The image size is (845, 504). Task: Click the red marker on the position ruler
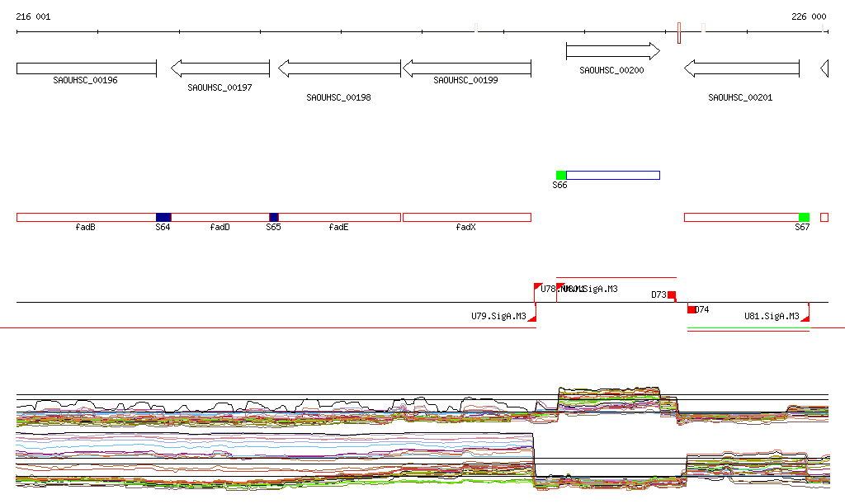coord(678,33)
